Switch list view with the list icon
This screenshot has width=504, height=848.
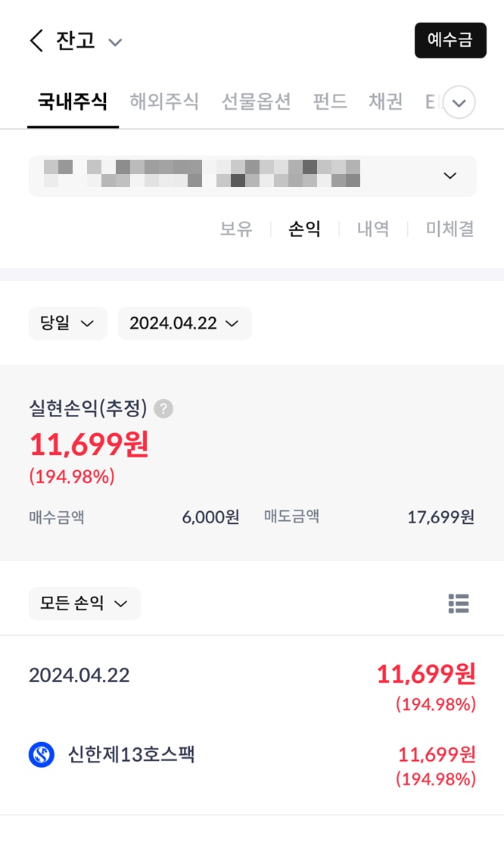pyautogui.click(x=459, y=603)
